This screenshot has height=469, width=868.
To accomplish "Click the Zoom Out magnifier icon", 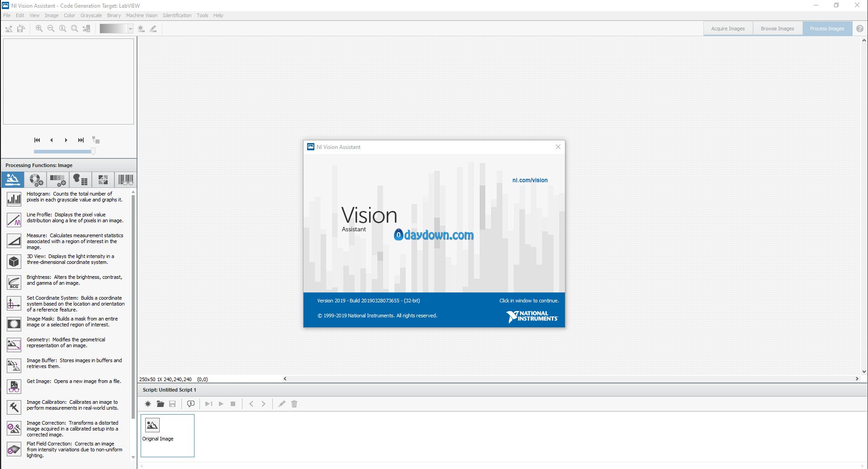I will pos(51,29).
